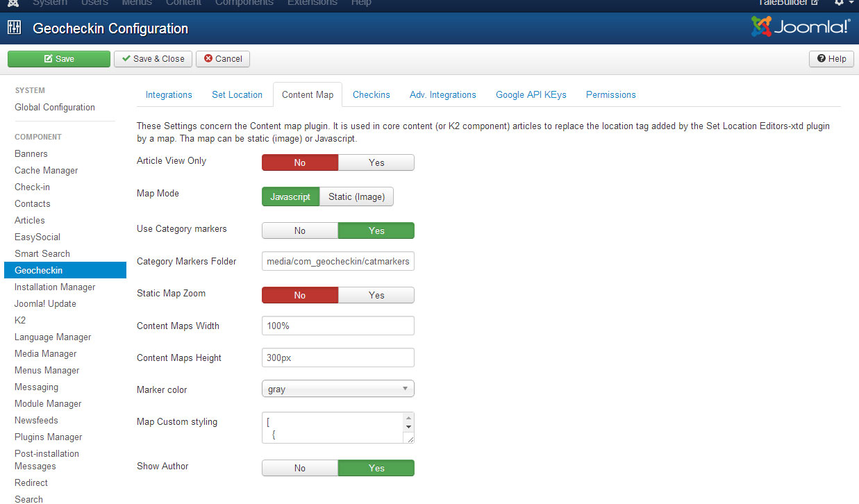The width and height of the screenshot is (859, 504).
Task: Open Messaging in the sidebar
Action: (36, 387)
